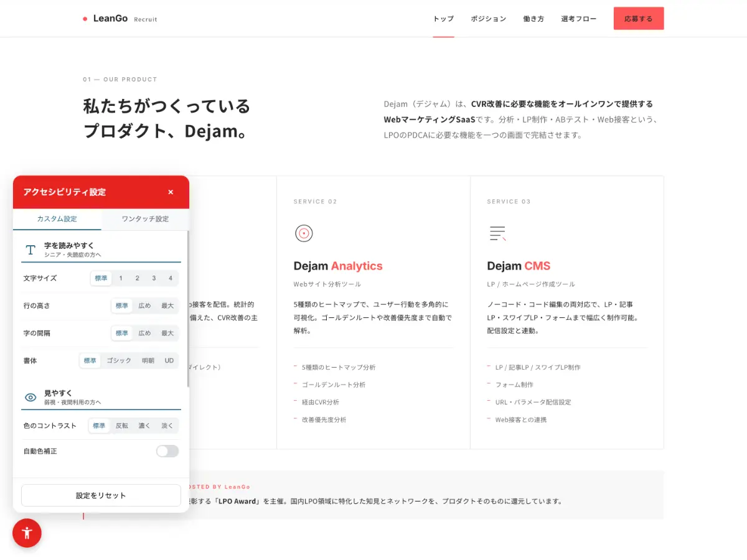This screenshot has width=747, height=560.
Task: Click URL・パラメータ配信設定 list item
Action: coord(533,402)
